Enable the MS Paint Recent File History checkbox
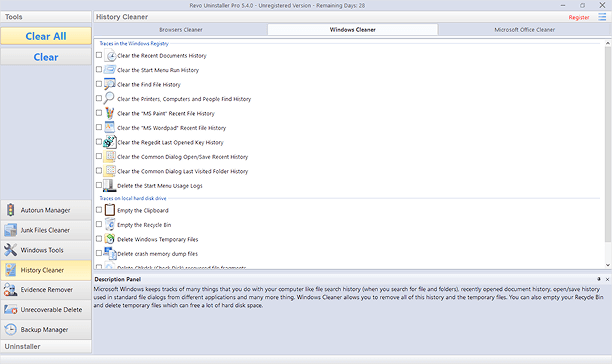The image size is (612, 364). click(99, 113)
